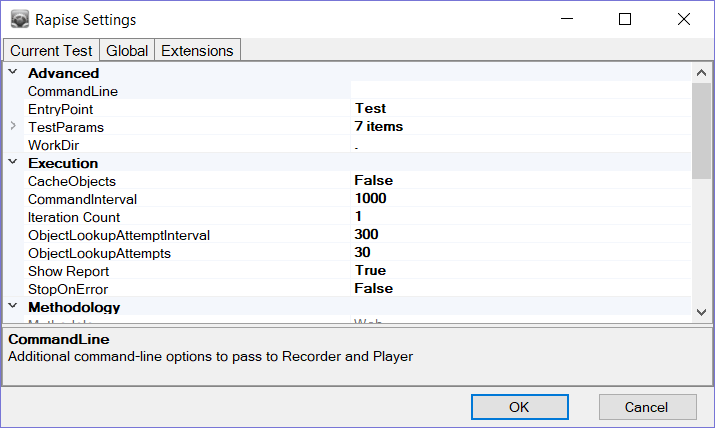The image size is (715, 428).
Task: Click the CacheObjects False value
Action: pos(520,180)
